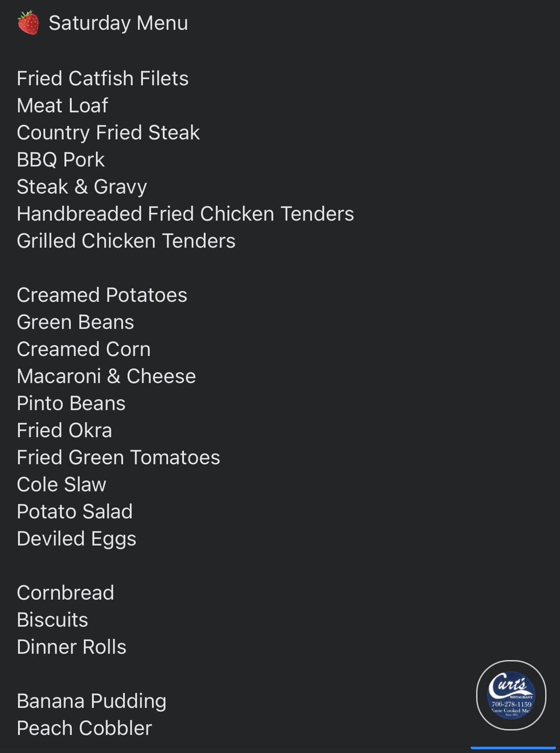Click the BBQ Pork line

60,160
